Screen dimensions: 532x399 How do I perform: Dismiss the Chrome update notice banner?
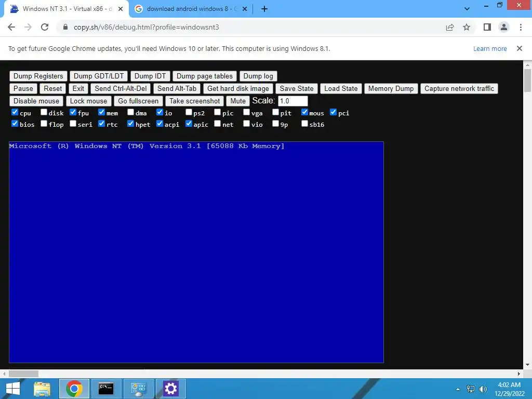click(x=519, y=48)
